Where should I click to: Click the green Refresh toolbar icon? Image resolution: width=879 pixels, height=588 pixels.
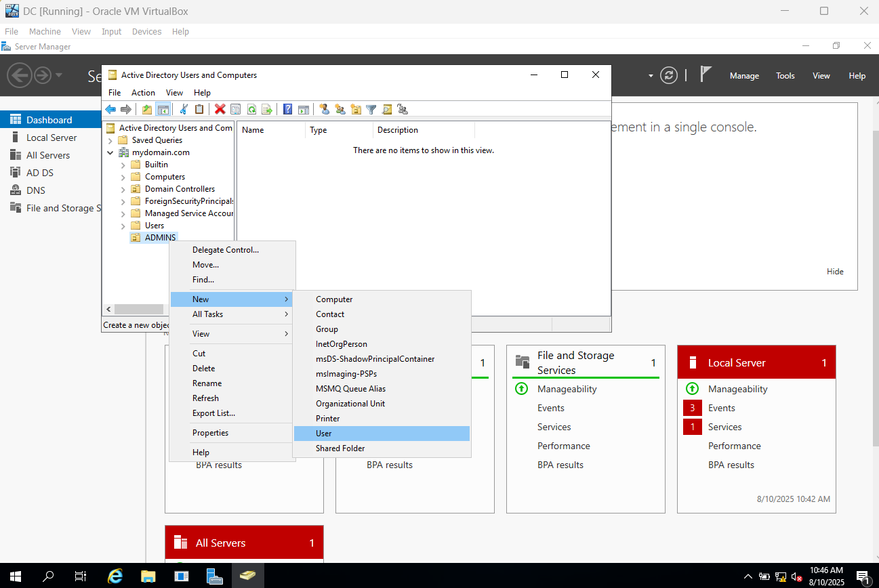click(251, 109)
